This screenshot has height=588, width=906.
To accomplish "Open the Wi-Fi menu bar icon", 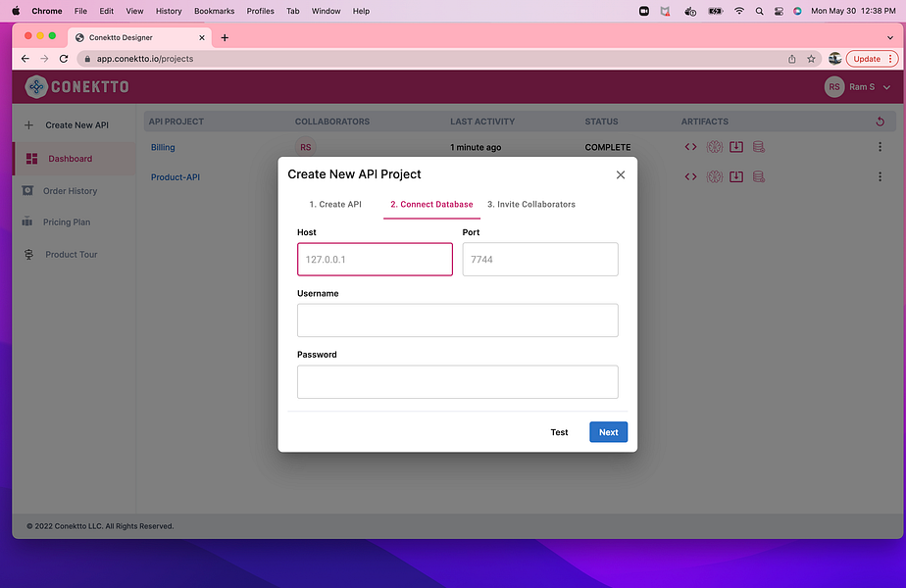I will [x=739, y=11].
